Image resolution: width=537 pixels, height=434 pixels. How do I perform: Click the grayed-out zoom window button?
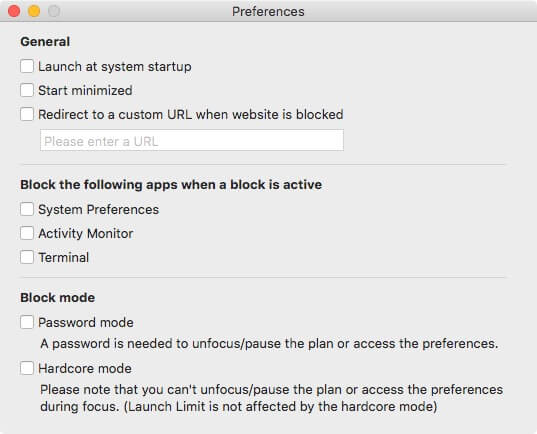(x=54, y=11)
